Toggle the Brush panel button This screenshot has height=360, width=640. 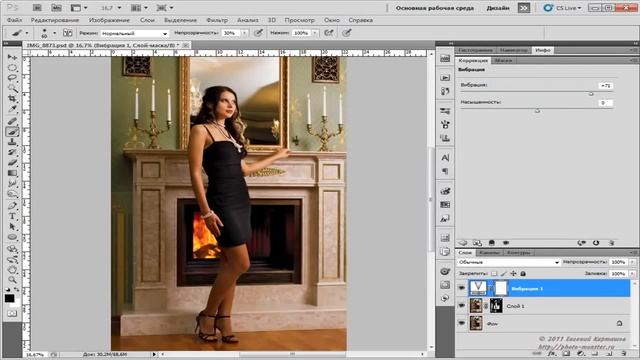coord(68,33)
